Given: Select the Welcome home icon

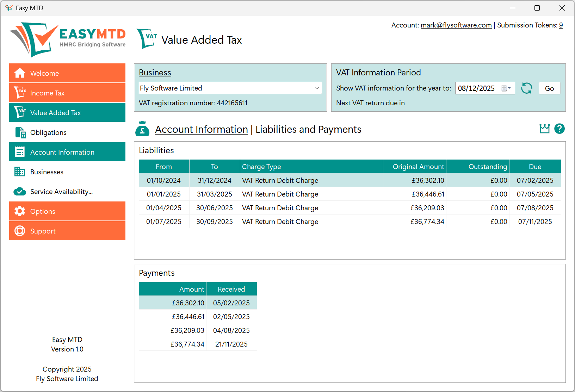Looking at the screenshot, I should [x=20, y=73].
